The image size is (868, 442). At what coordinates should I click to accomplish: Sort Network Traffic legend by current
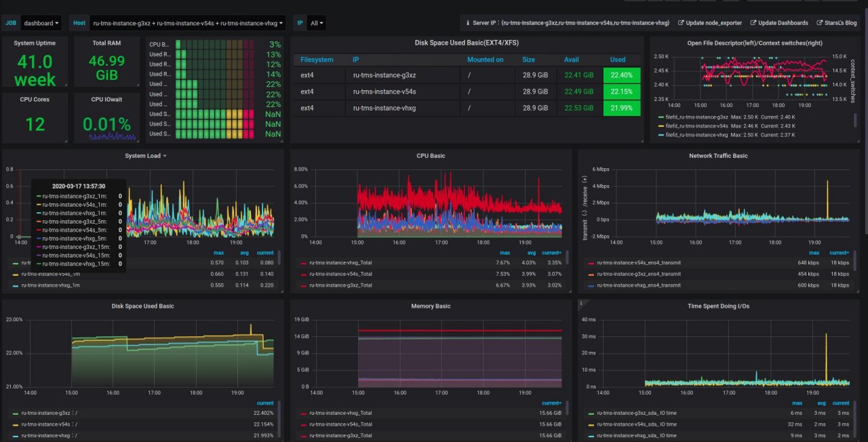[839, 253]
